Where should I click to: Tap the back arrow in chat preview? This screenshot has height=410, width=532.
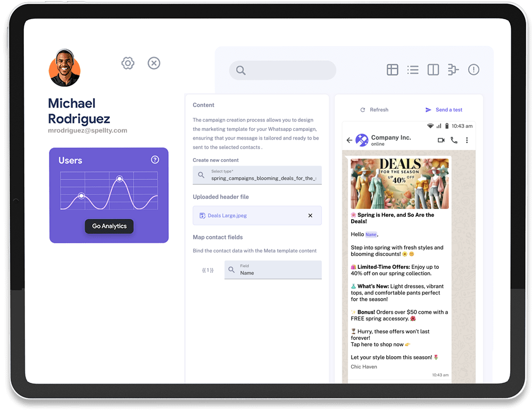(349, 141)
